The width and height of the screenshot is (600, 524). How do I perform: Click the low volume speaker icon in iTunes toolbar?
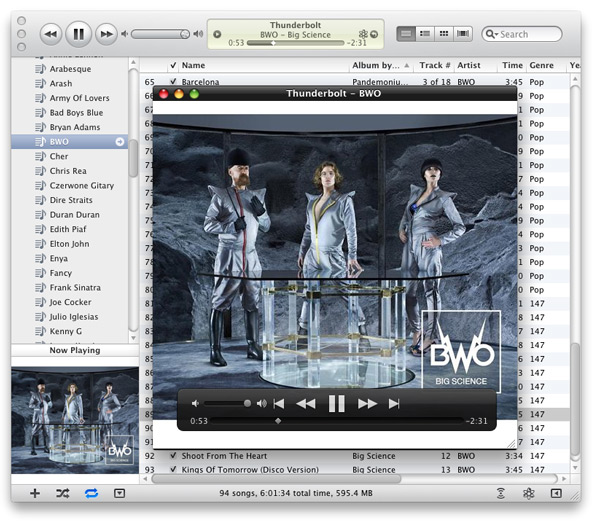[124, 34]
